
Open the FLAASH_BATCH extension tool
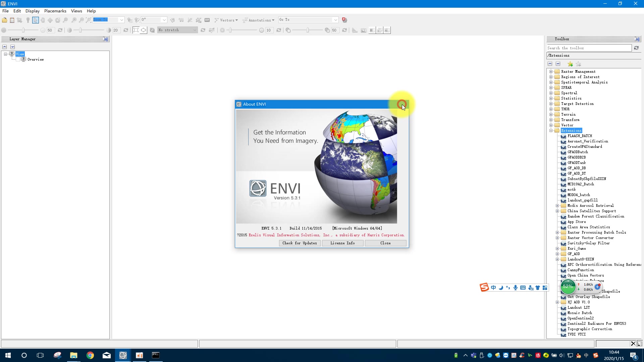[x=580, y=136]
